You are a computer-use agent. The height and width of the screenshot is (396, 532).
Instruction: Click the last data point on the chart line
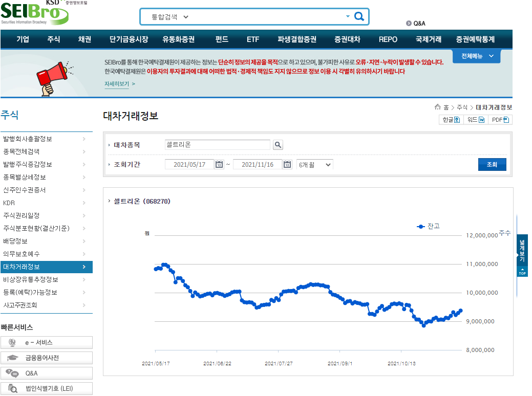(x=460, y=311)
